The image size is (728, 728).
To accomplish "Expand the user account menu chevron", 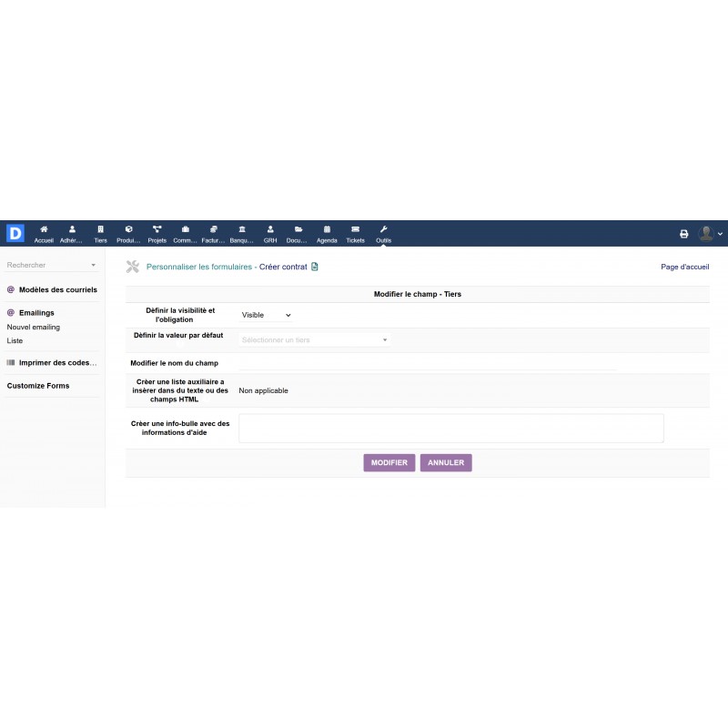I will pos(719,234).
